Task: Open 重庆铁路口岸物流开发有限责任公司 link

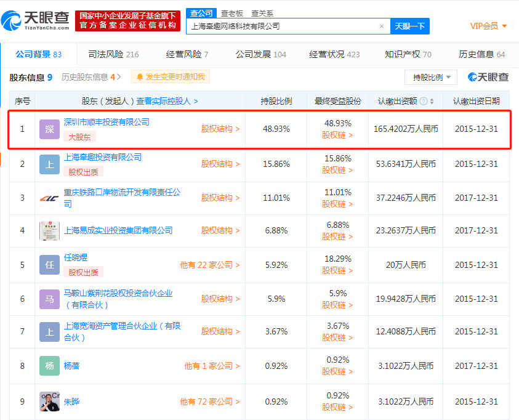Action: [122, 198]
